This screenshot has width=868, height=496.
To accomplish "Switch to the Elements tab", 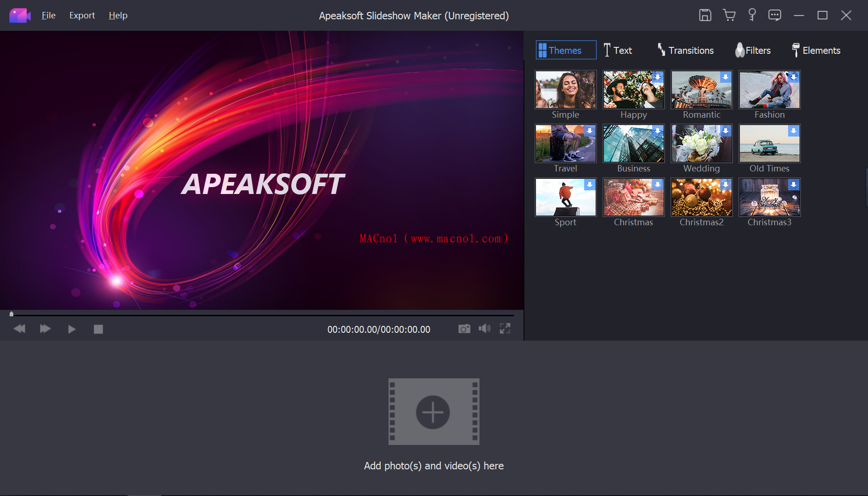I will [816, 50].
